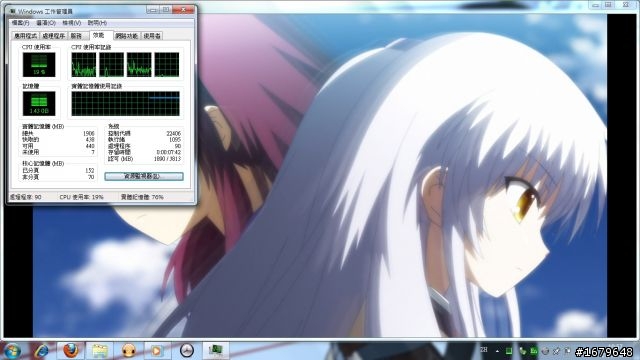Switch to the 應用程式 tab
The height and width of the screenshot is (360, 640).
point(25,36)
